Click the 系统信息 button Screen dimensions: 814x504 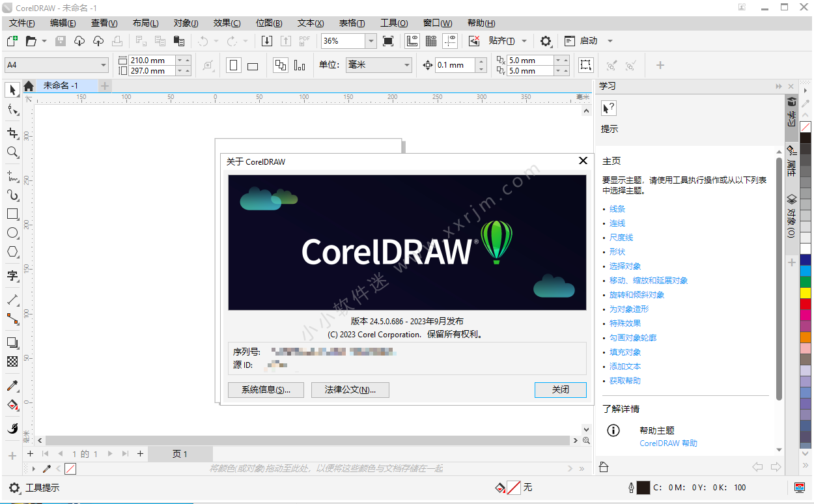point(266,389)
